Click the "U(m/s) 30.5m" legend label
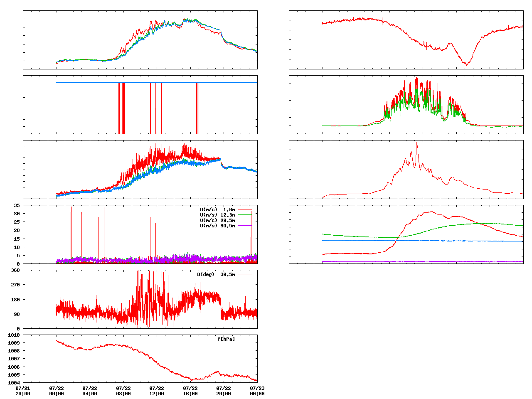This screenshot has width=532, height=399. (217, 226)
